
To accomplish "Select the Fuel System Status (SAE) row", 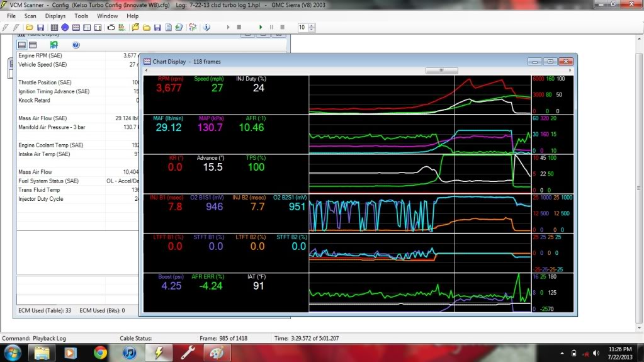I will click(77, 181).
